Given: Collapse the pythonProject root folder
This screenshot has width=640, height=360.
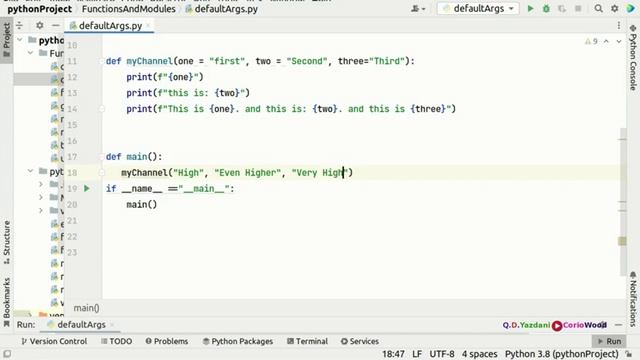Looking at the screenshot, I should click(x=20, y=40).
